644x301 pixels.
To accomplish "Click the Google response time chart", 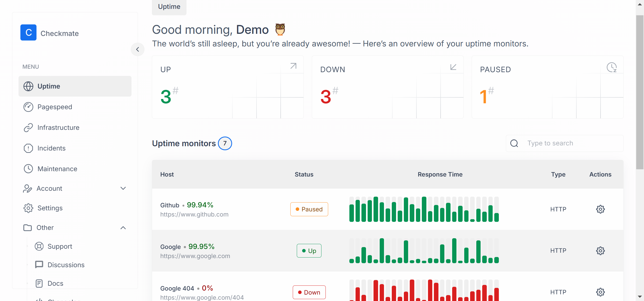I will pos(424,251).
